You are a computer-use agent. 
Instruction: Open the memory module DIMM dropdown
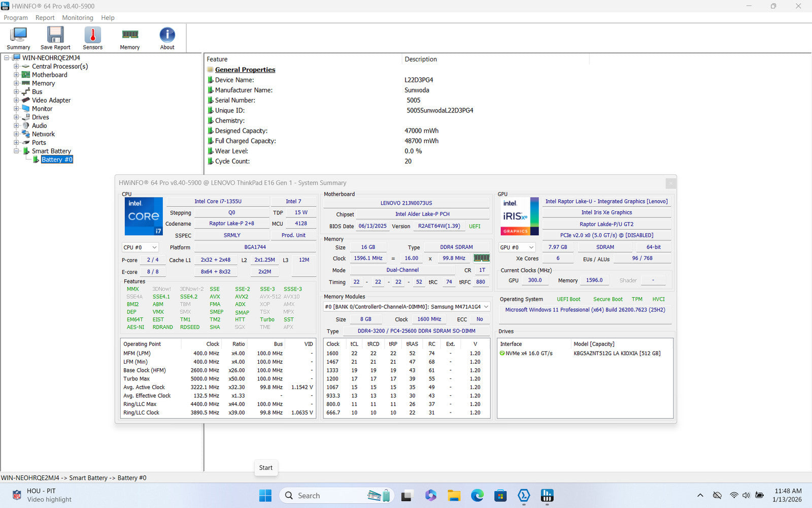407,307
